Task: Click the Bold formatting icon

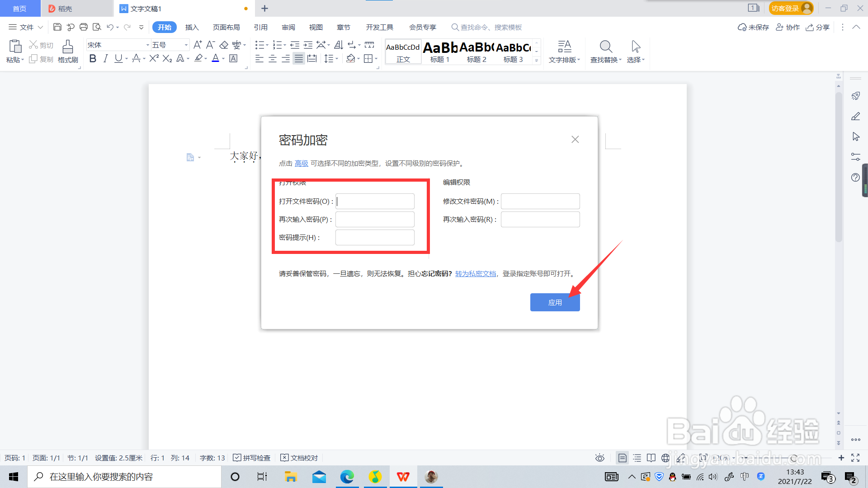Action: 93,59
